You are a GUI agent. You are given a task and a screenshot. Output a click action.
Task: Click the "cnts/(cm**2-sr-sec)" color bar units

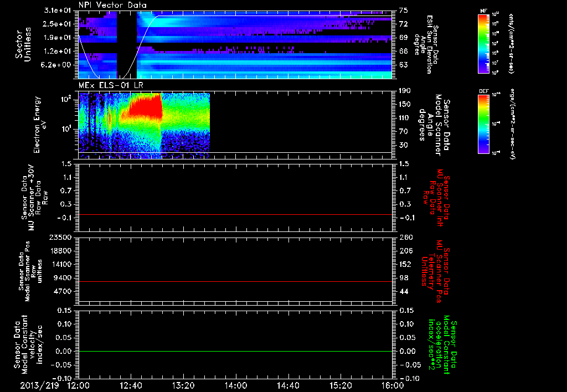coord(511,44)
